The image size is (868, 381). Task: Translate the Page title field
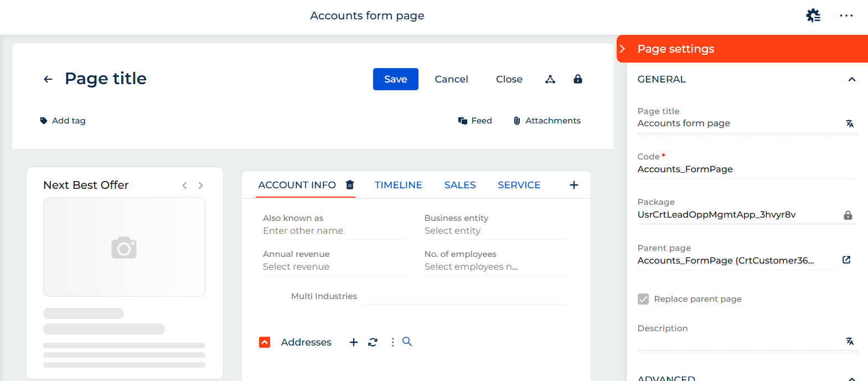(850, 123)
